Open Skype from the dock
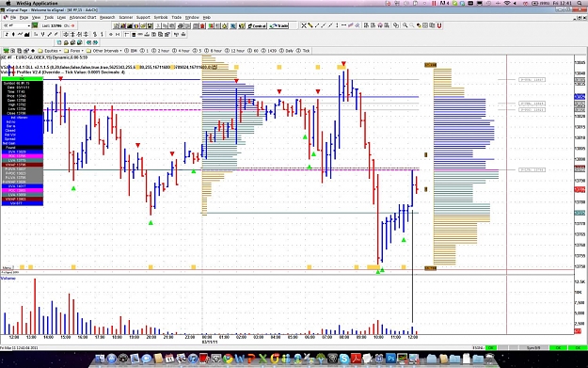Viewport: 588px width, 368px height. (344, 359)
